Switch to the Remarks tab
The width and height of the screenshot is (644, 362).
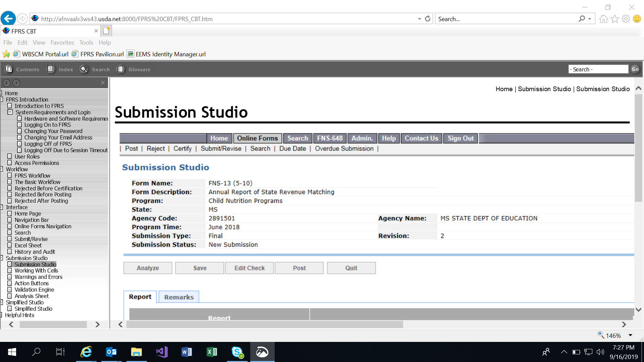coord(179,297)
